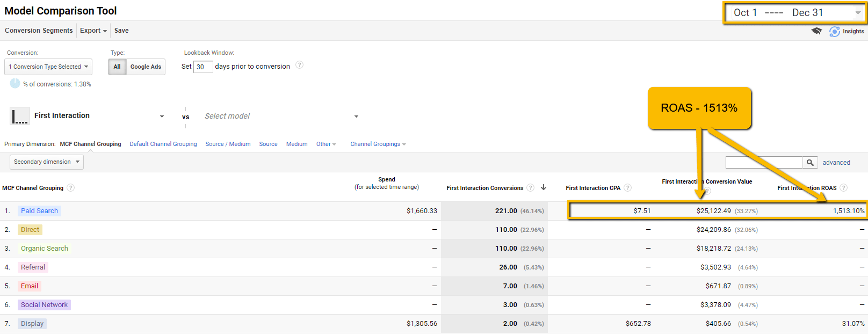Select the All type toggle
868x335 pixels.
[117, 67]
